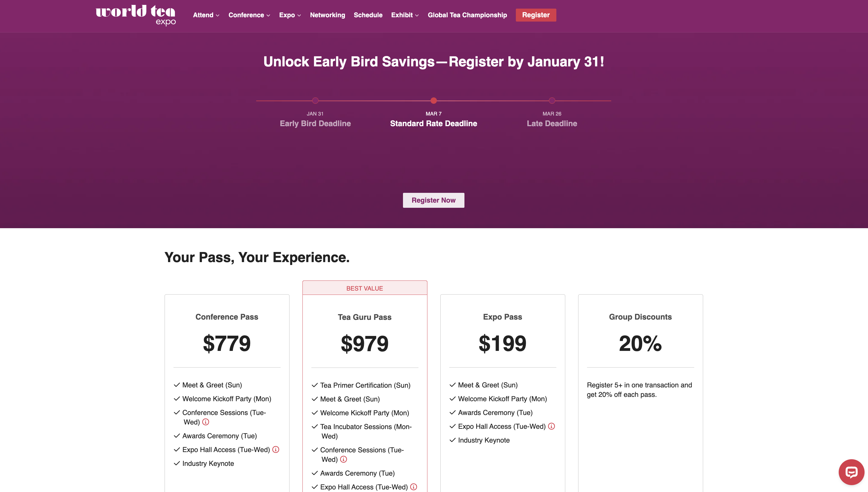
Task: Click the Mar 26 Late Deadline marker
Action: pyautogui.click(x=551, y=100)
